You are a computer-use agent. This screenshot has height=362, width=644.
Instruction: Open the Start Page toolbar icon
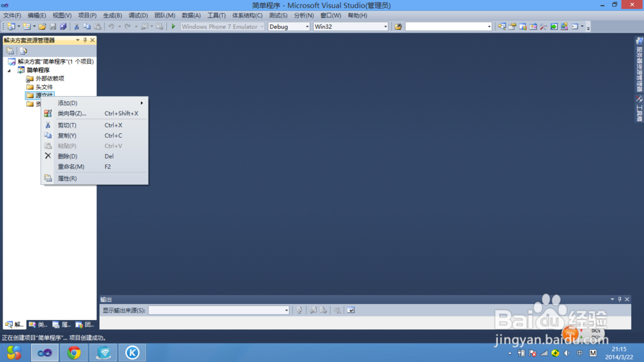[x=554, y=26]
